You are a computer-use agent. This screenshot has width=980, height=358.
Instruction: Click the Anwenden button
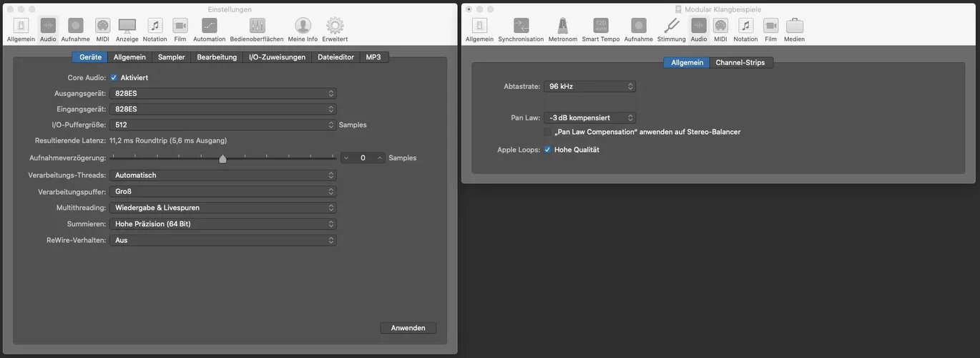point(408,328)
